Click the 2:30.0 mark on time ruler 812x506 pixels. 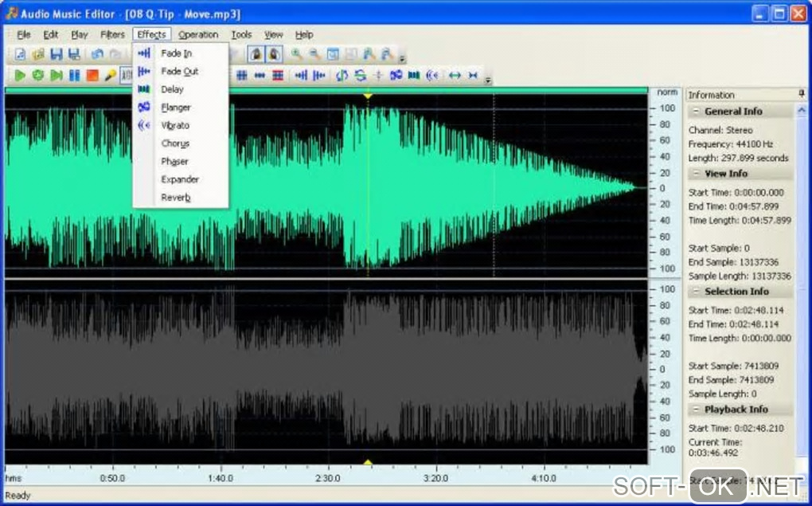pyautogui.click(x=327, y=478)
